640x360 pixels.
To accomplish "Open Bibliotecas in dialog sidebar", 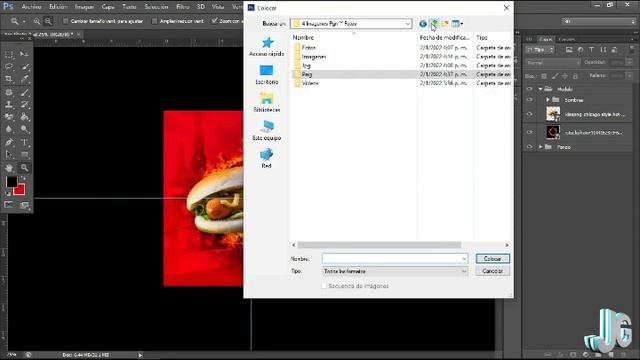I will click(267, 103).
